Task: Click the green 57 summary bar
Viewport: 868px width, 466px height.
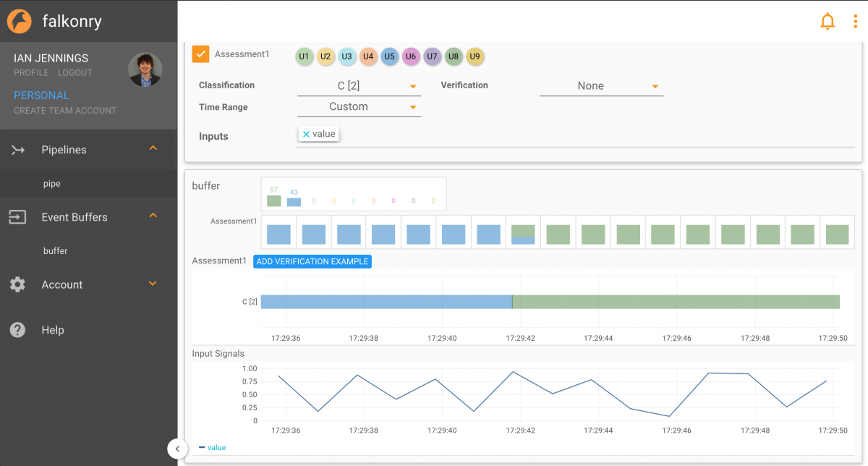Action: pos(274,200)
